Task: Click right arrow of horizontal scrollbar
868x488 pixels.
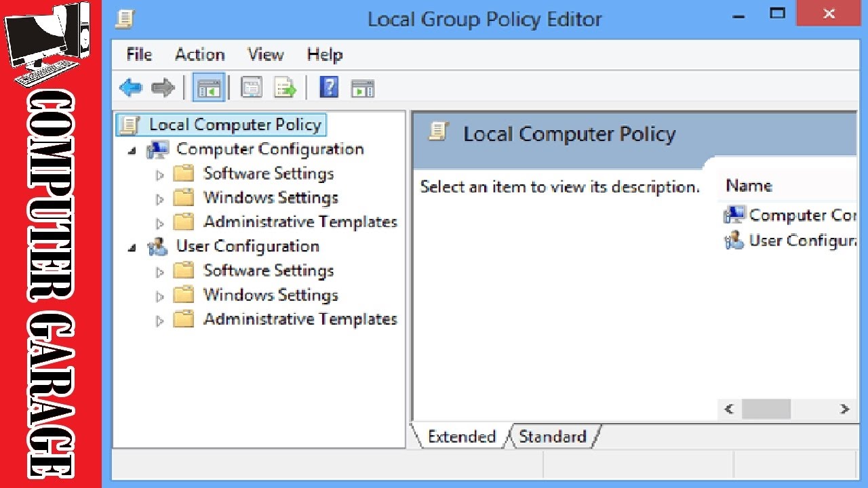Action: coord(844,409)
